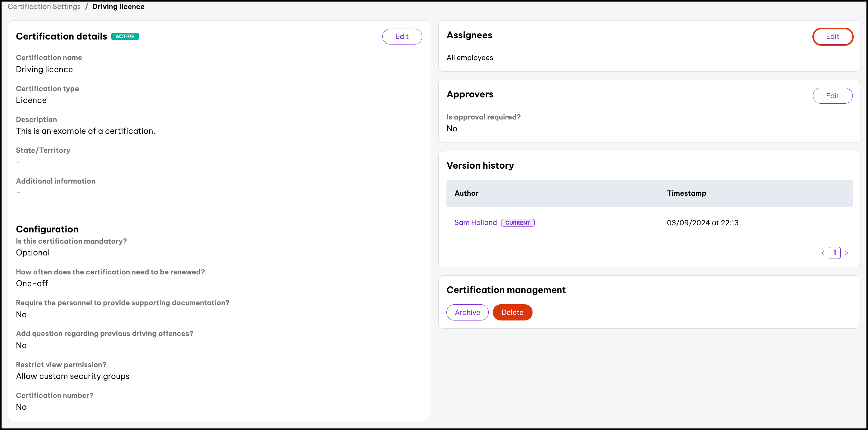The image size is (868, 430).
Task: Edit the Approvers settings
Action: [x=832, y=96]
